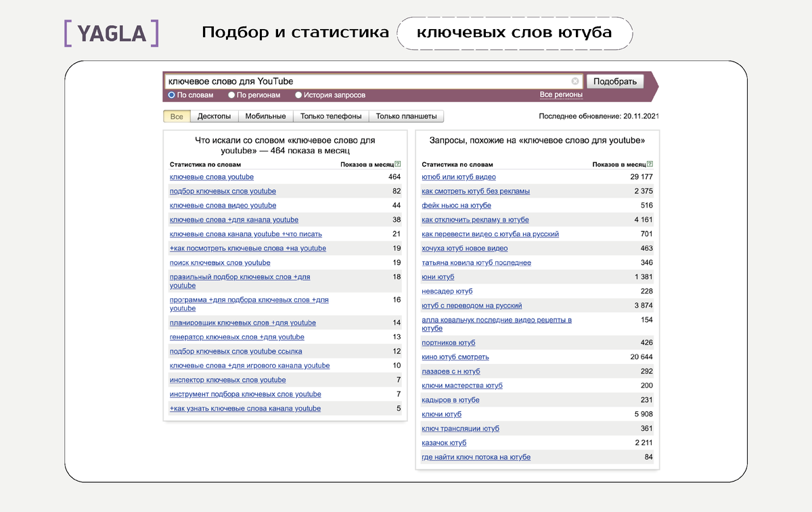Select the «Все» device tab
Screen dimensions: 812x512
pos(176,116)
